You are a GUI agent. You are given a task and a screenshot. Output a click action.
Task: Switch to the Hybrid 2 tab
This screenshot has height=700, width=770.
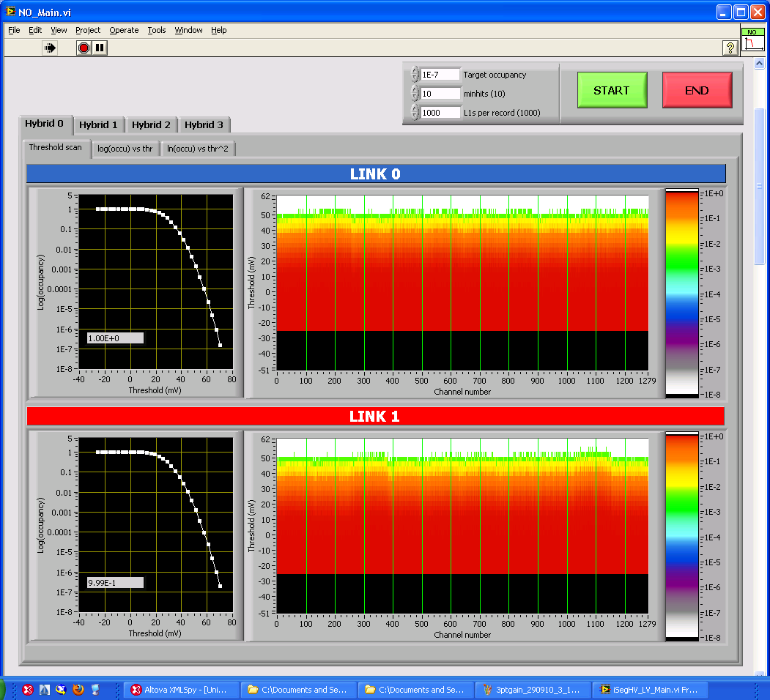151,125
